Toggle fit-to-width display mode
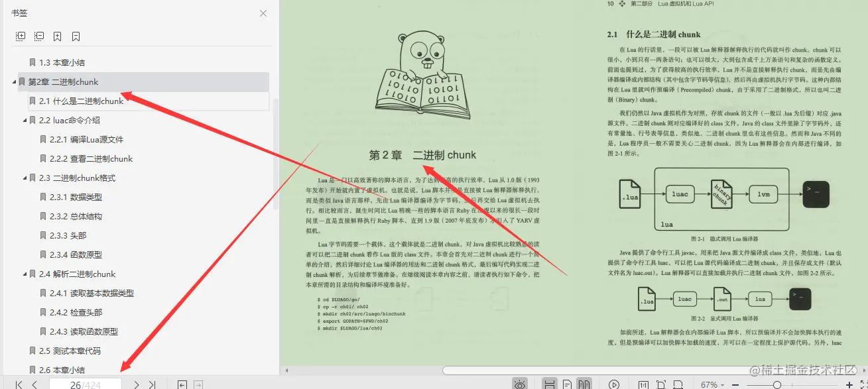 678,383
